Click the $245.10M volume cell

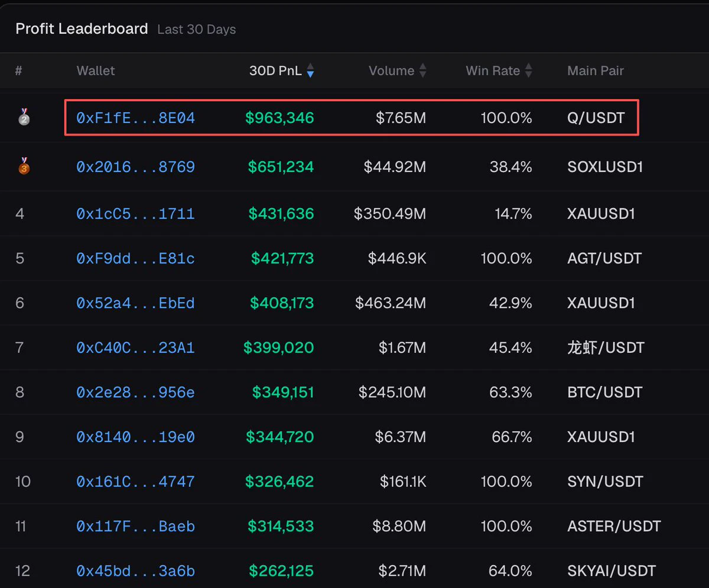(x=392, y=392)
